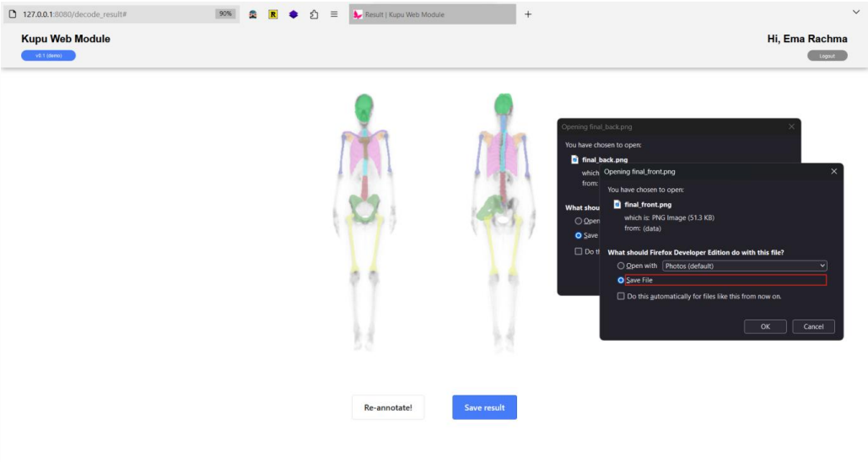Switch to the Result | Kupu Web Module tab
Image resolution: width=868 pixels, height=462 pixels.
430,14
